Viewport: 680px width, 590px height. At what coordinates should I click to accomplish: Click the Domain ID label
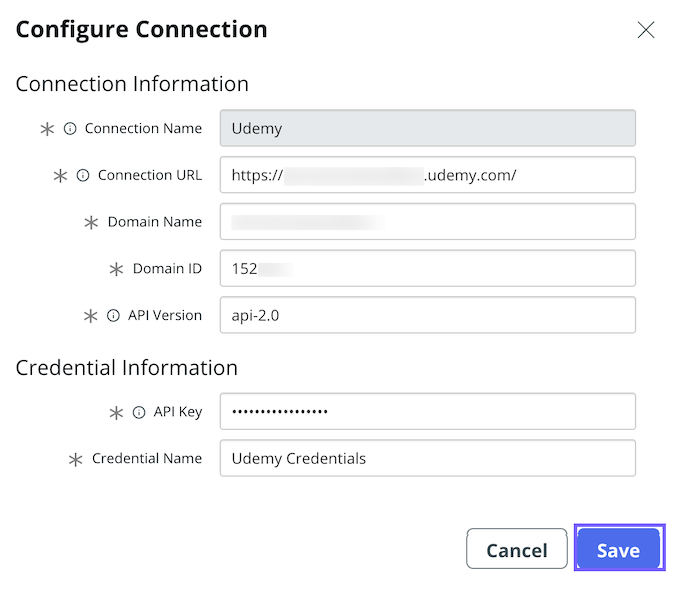(x=167, y=269)
